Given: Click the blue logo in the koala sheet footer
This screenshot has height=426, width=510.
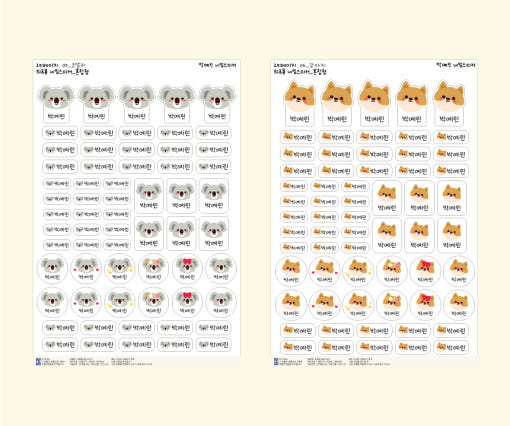Looking at the screenshot, I should (x=38, y=362).
